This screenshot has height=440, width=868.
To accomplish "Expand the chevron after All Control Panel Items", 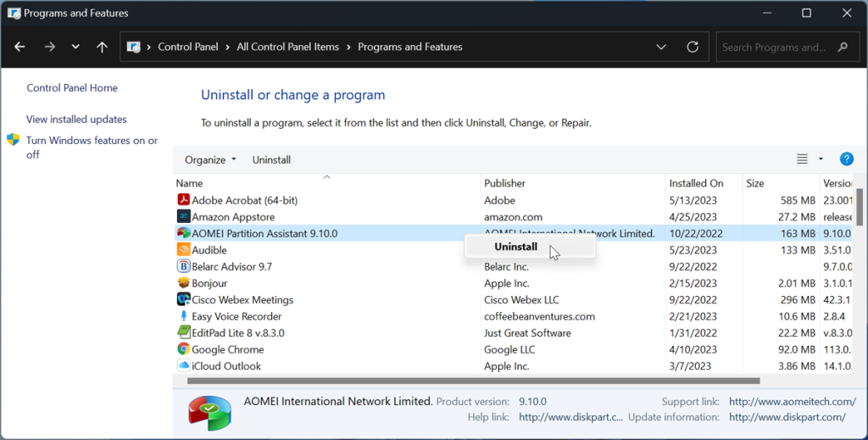I will 348,47.
